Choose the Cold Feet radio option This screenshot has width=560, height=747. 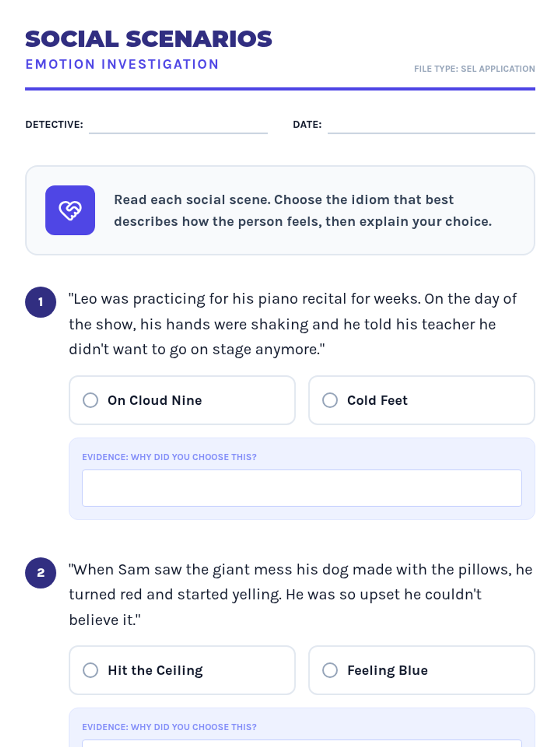pos(330,400)
